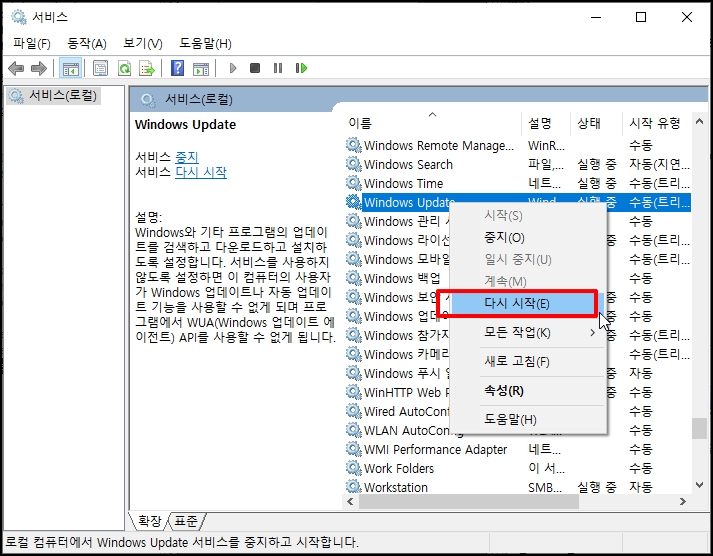The image size is (713, 556).
Task: Click the Refresh toolbar icon
Action: pyautogui.click(x=124, y=68)
